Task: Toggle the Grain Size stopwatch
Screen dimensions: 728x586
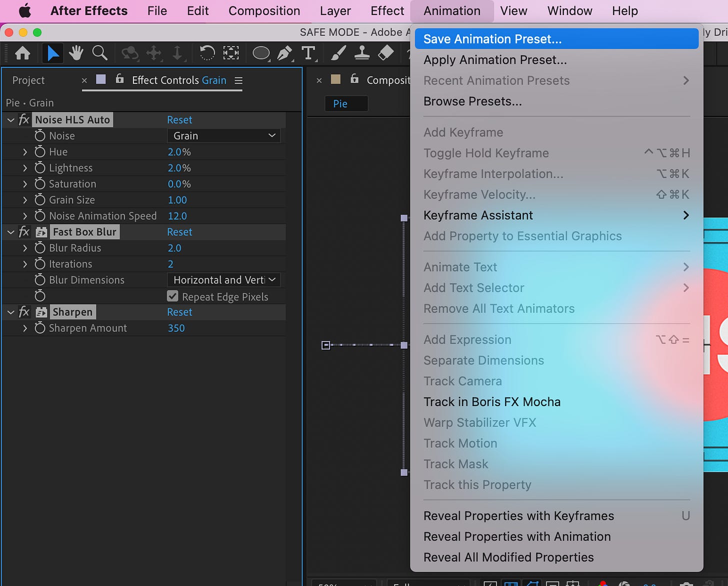Action: coord(40,199)
